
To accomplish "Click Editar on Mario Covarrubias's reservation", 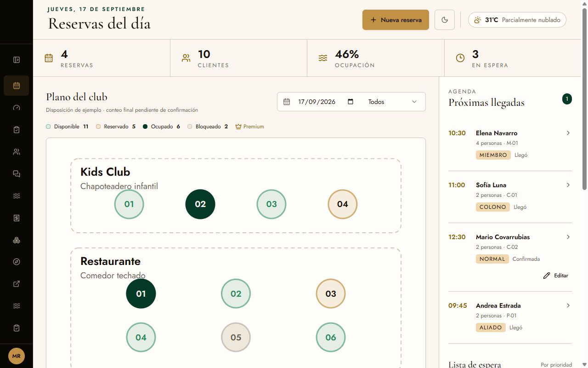I will pyautogui.click(x=556, y=276).
